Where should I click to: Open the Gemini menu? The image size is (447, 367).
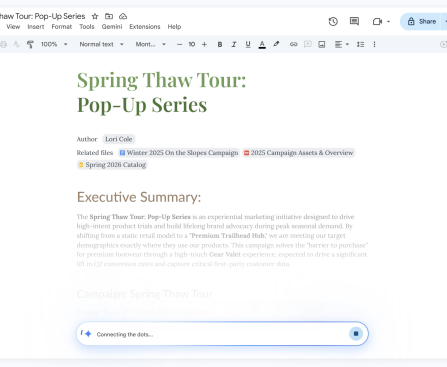(112, 27)
